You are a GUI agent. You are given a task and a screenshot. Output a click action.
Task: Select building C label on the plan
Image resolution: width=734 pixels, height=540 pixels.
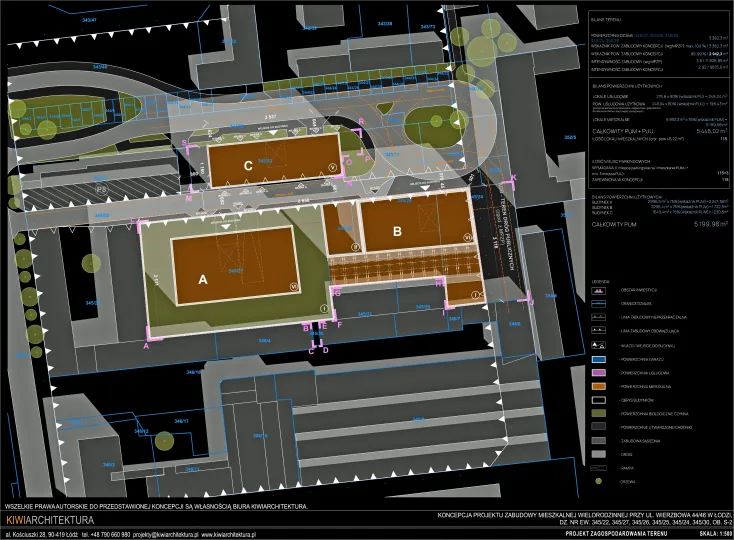pyautogui.click(x=249, y=165)
